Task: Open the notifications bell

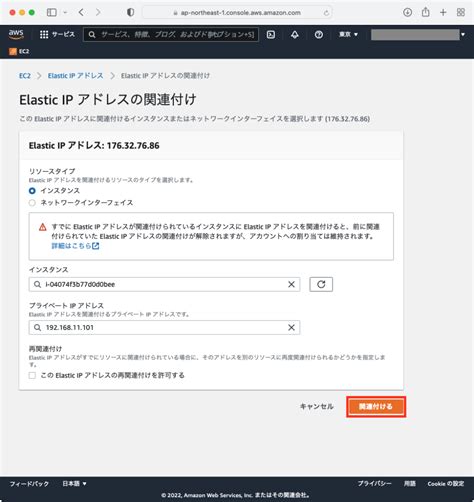Action: (x=295, y=34)
